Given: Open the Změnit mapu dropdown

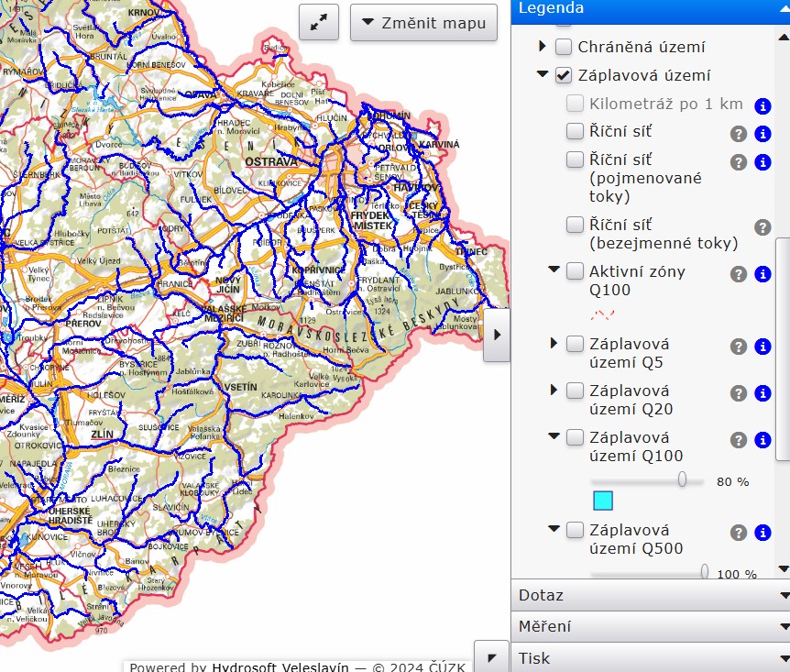Looking at the screenshot, I should coord(423,23).
